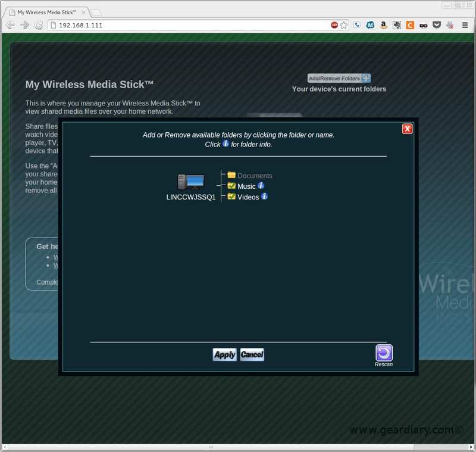Close the My Wireless Media Stick tab
476x452 pixels.
pyautogui.click(x=83, y=13)
